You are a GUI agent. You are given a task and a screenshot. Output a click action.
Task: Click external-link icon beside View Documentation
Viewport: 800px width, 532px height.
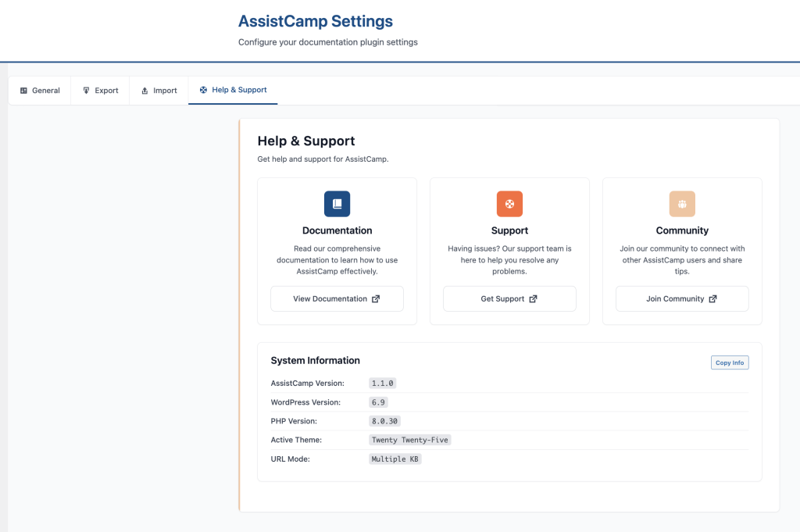click(x=376, y=298)
